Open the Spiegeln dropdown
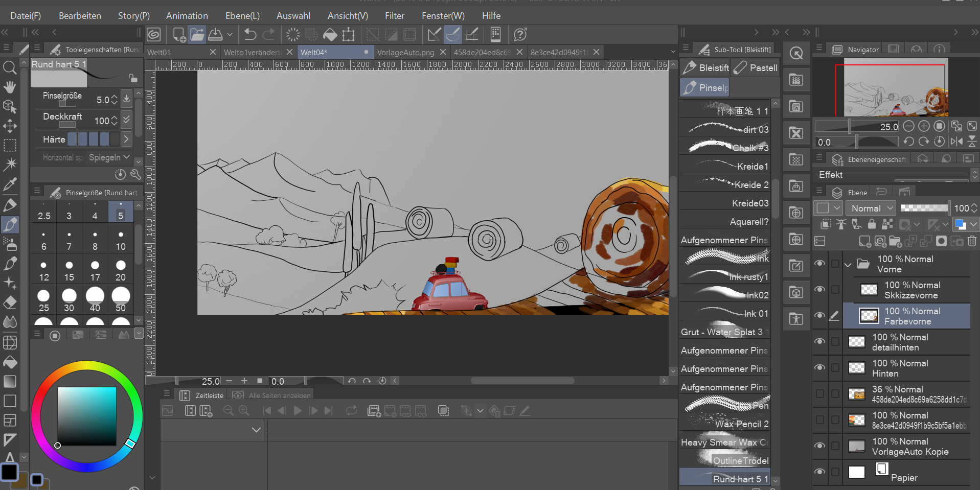980x490 pixels. pos(109,157)
